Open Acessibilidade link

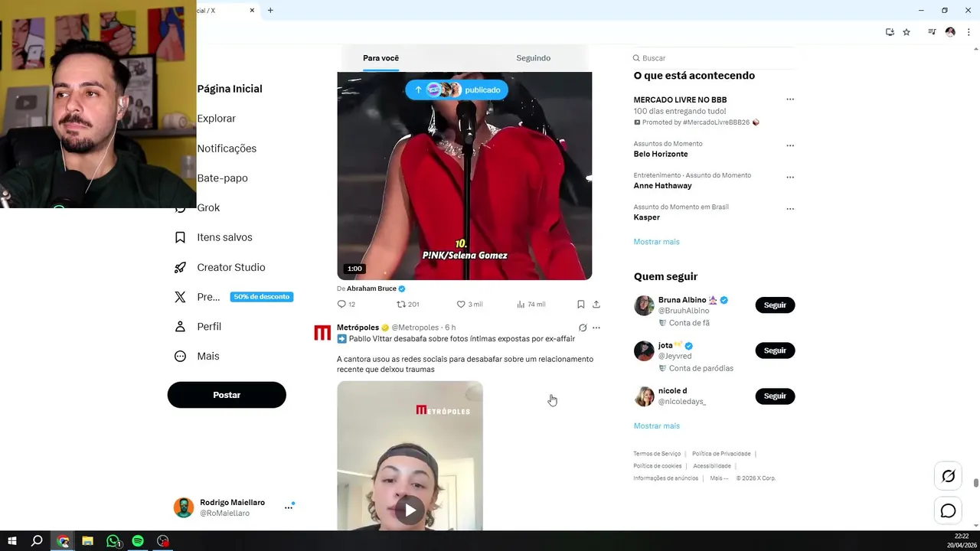click(712, 466)
